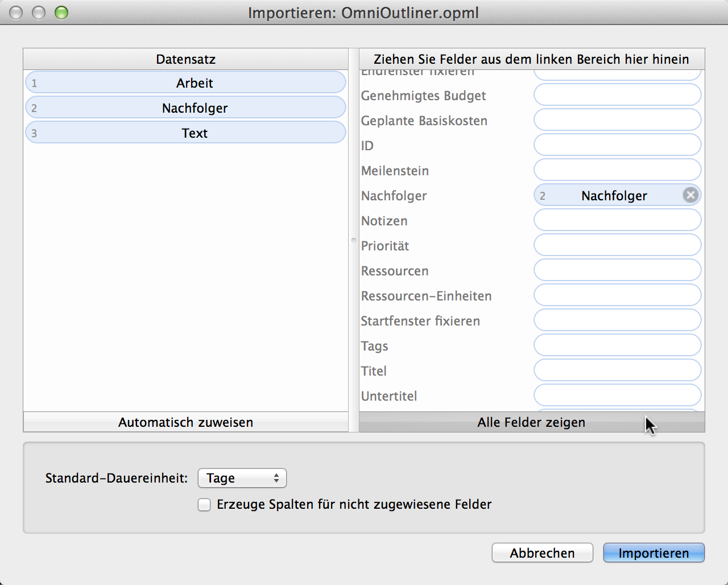Click the Abbrechen button
The image size is (728, 585).
tap(543, 553)
